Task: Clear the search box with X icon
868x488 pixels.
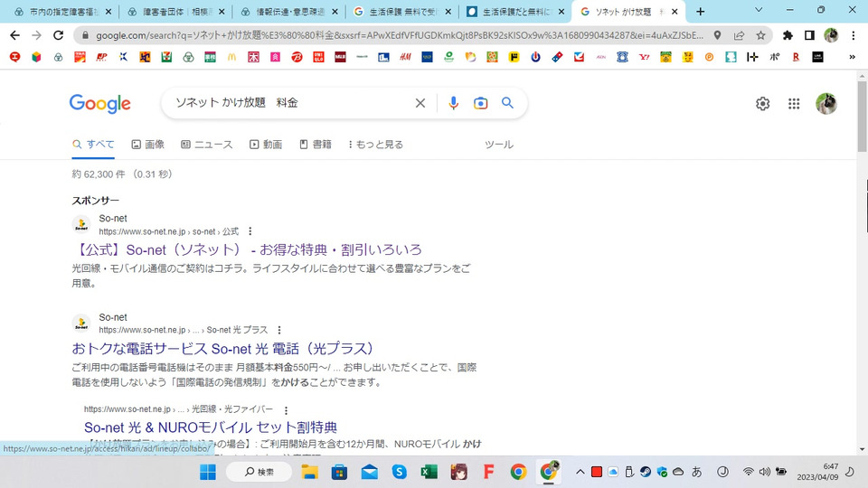Action: pyautogui.click(x=420, y=103)
